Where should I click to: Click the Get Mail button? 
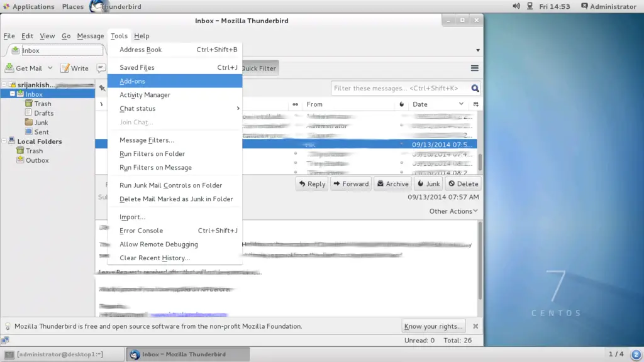coord(24,68)
